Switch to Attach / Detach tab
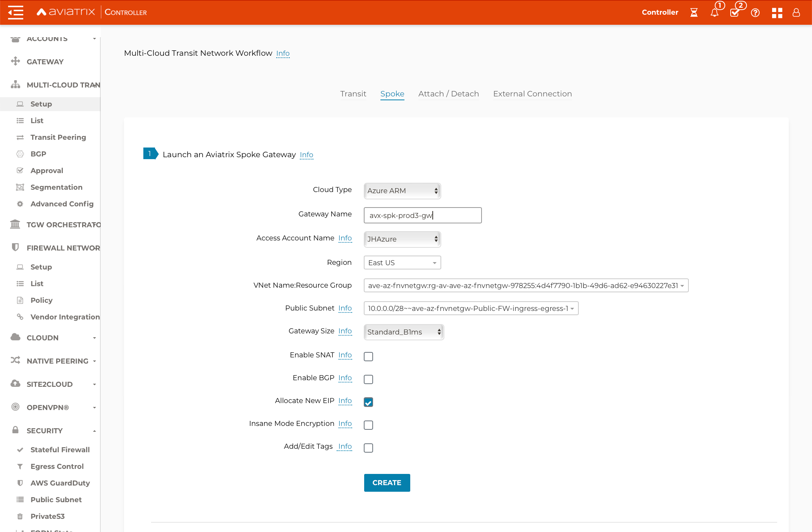 (448, 94)
